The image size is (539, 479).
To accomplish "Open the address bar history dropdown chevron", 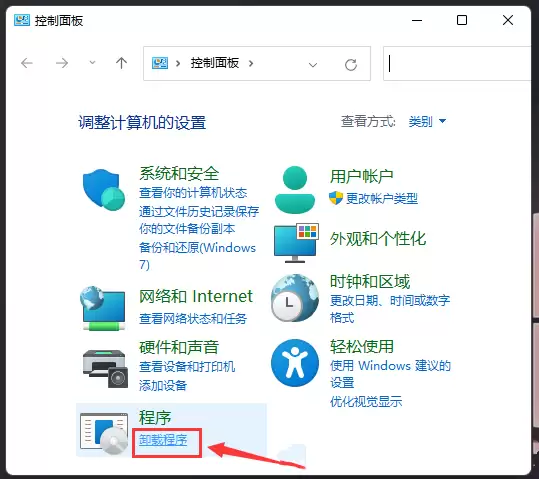I will pyautogui.click(x=312, y=65).
